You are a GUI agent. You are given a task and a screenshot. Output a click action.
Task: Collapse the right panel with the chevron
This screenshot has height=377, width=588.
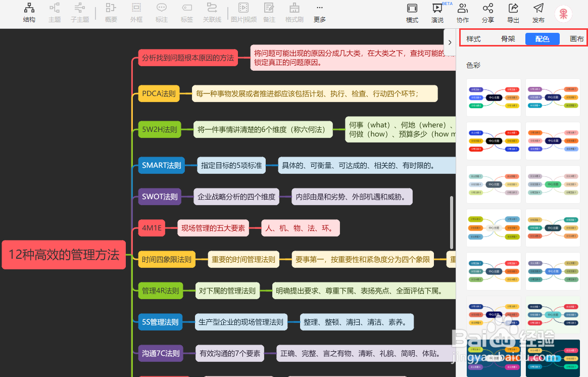pos(450,42)
